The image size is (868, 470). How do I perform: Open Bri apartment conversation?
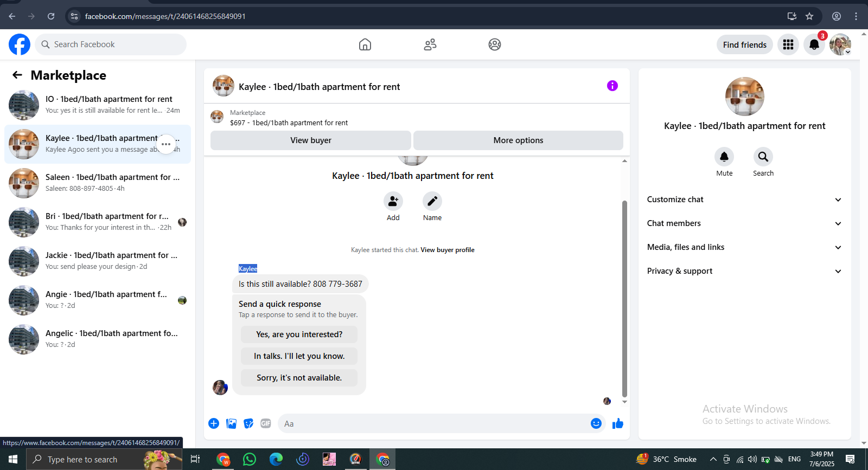98,222
